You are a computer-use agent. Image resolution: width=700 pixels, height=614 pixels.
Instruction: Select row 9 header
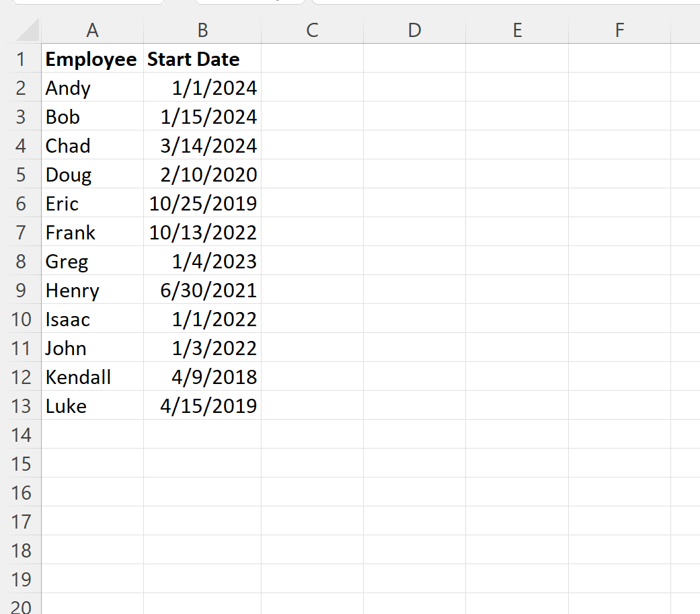point(21,291)
